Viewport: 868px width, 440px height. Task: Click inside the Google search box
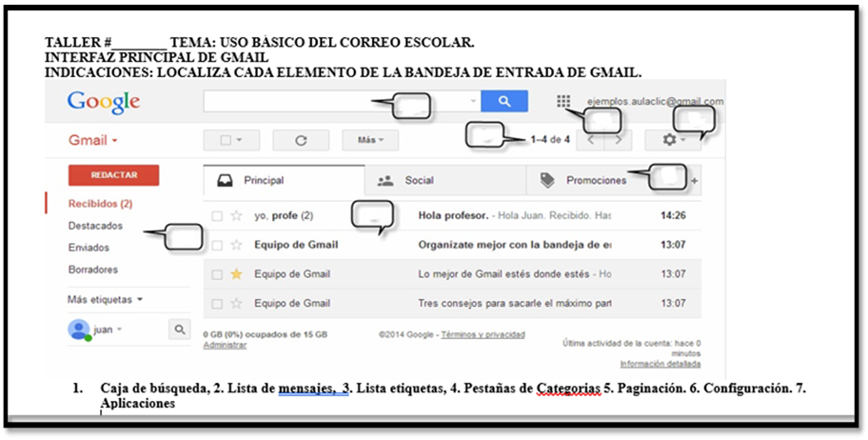click(342, 101)
